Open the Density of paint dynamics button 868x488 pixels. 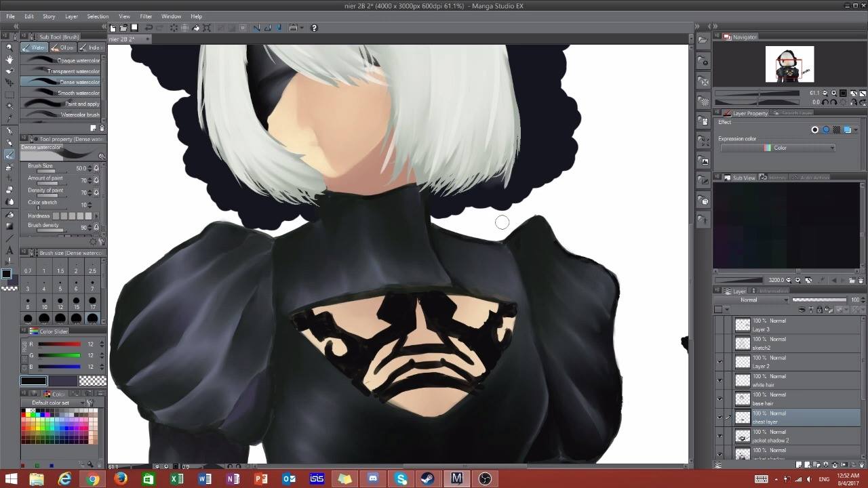click(x=96, y=192)
